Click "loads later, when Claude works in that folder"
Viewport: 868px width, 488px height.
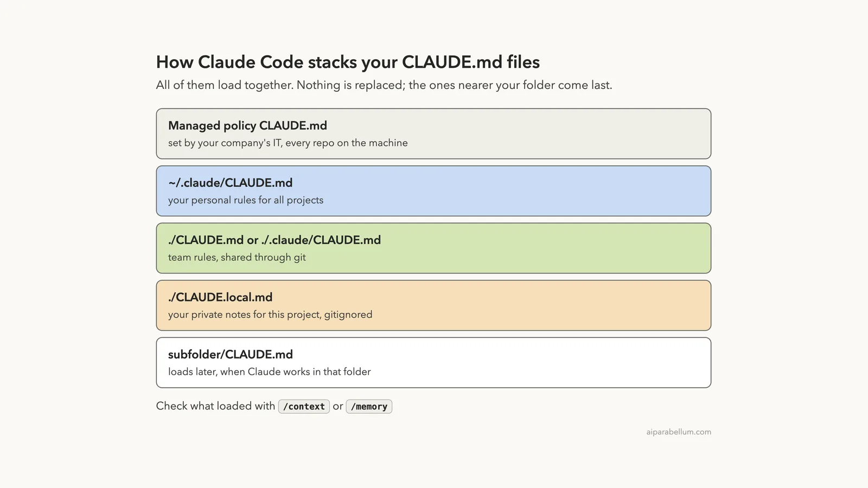270,372
